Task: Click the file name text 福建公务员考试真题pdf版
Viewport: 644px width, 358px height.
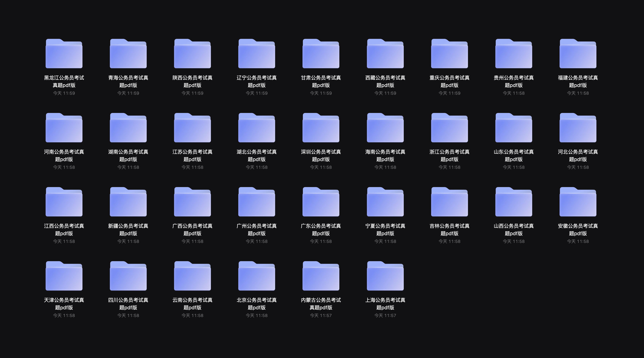Action: (x=578, y=81)
